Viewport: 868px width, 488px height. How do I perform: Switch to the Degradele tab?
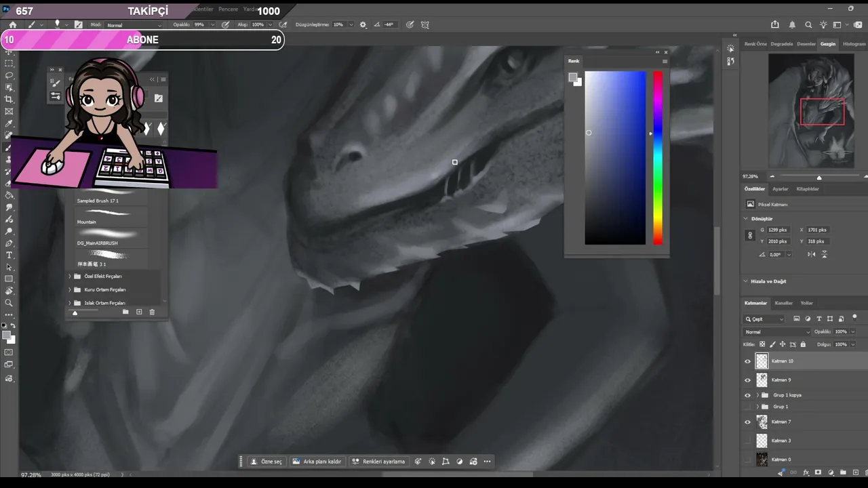[x=782, y=44]
